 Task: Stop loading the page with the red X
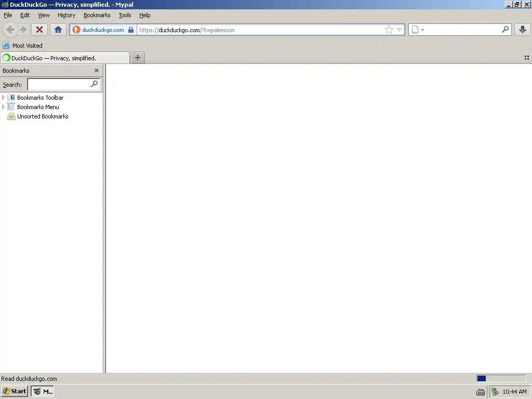tap(39, 30)
